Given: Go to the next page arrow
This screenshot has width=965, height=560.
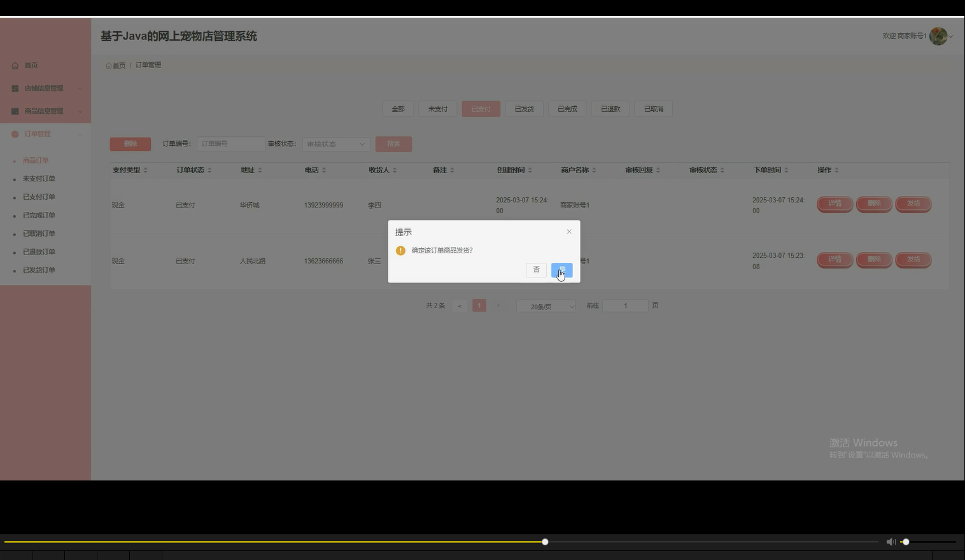Looking at the screenshot, I should point(498,306).
